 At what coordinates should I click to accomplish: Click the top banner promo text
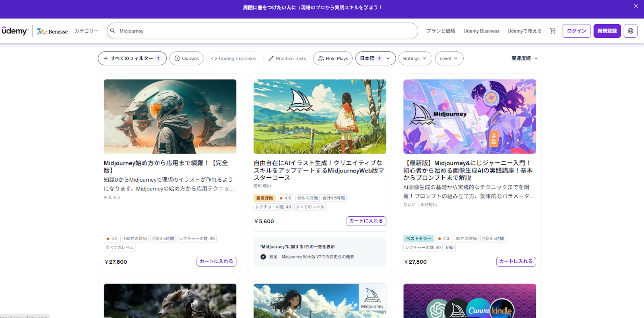(x=312, y=7)
